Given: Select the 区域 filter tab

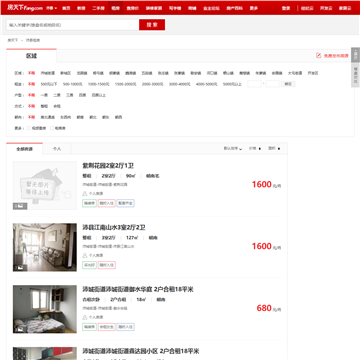Looking at the screenshot, I should pos(31,56).
